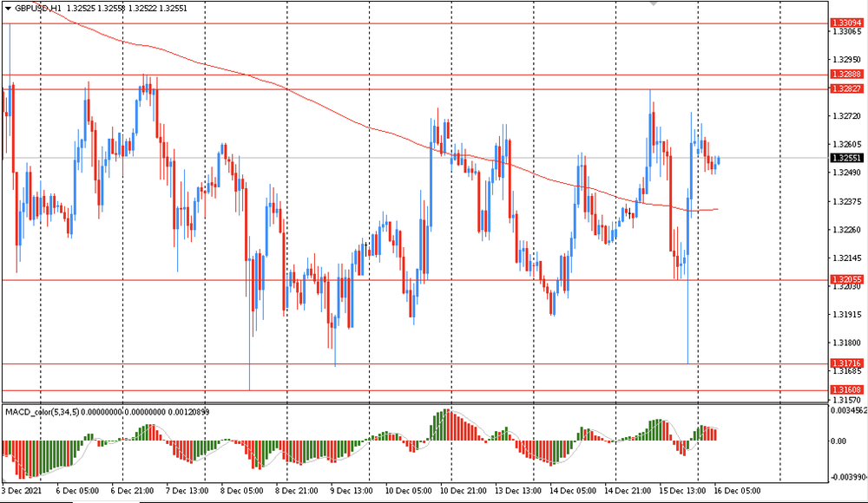Screen dimensions: 868x503
Task: Click the MACD_color(5,34,5) indicator label
Action: coord(40,411)
